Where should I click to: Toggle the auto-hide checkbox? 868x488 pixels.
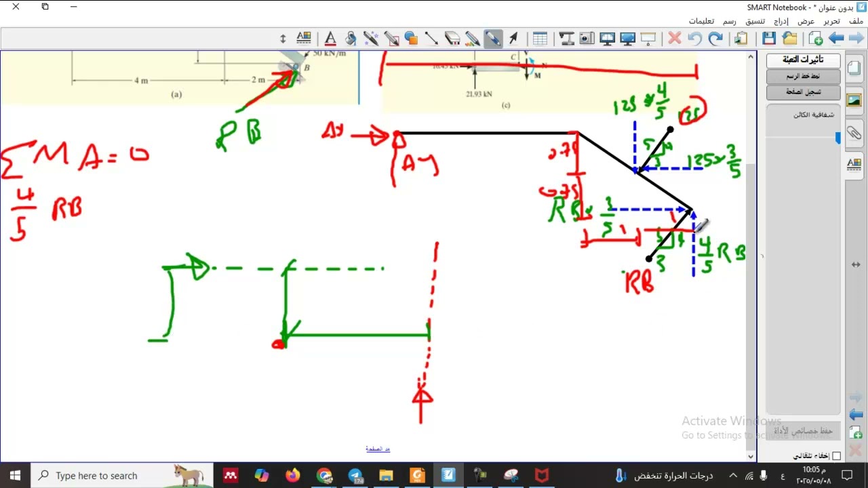[836, 456]
